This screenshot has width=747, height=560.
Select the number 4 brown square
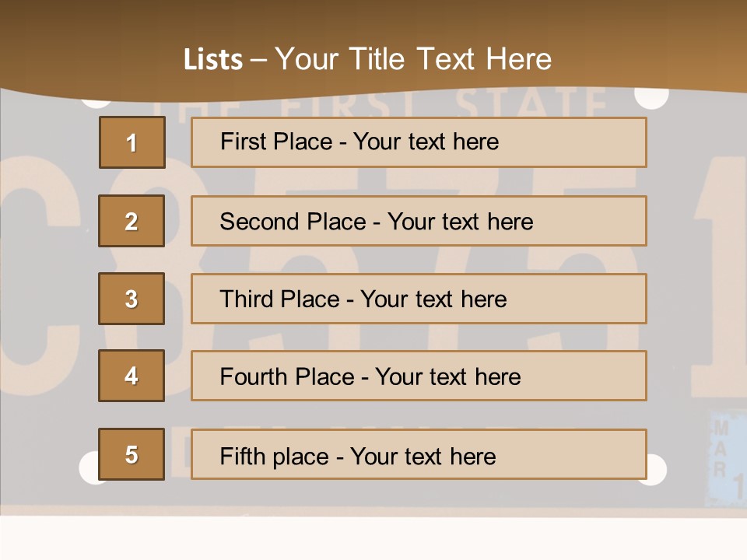132,376
